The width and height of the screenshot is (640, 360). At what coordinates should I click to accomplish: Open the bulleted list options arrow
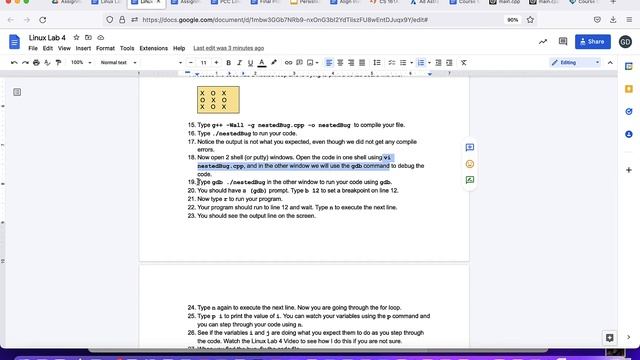(411, 63)
